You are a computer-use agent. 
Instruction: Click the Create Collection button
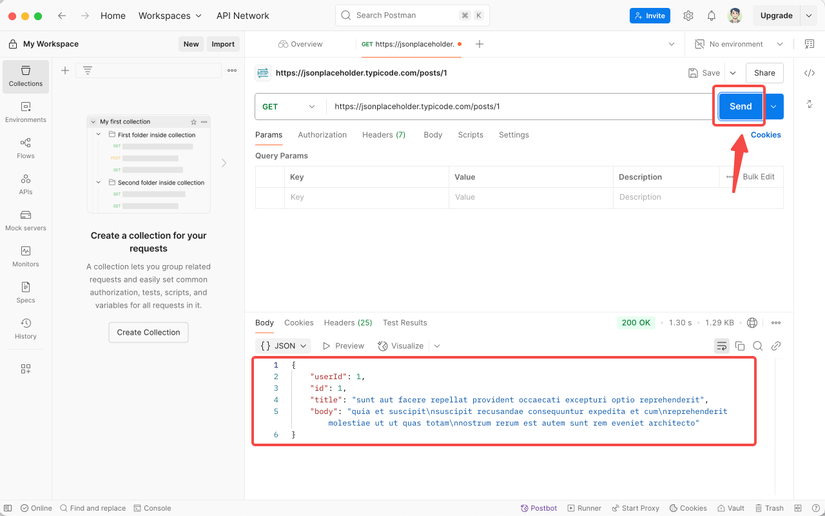[148, 332]
